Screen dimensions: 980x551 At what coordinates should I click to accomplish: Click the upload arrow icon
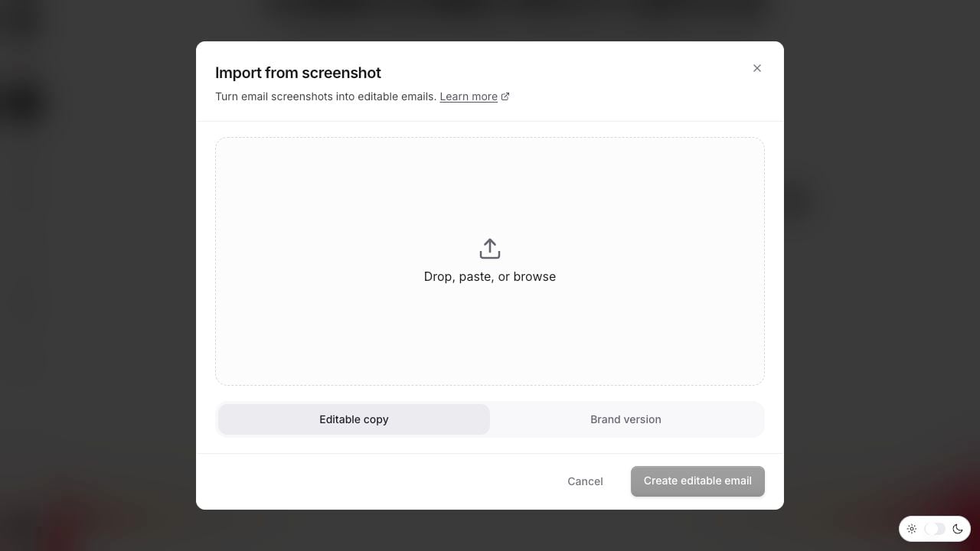[x=490, y=249]
